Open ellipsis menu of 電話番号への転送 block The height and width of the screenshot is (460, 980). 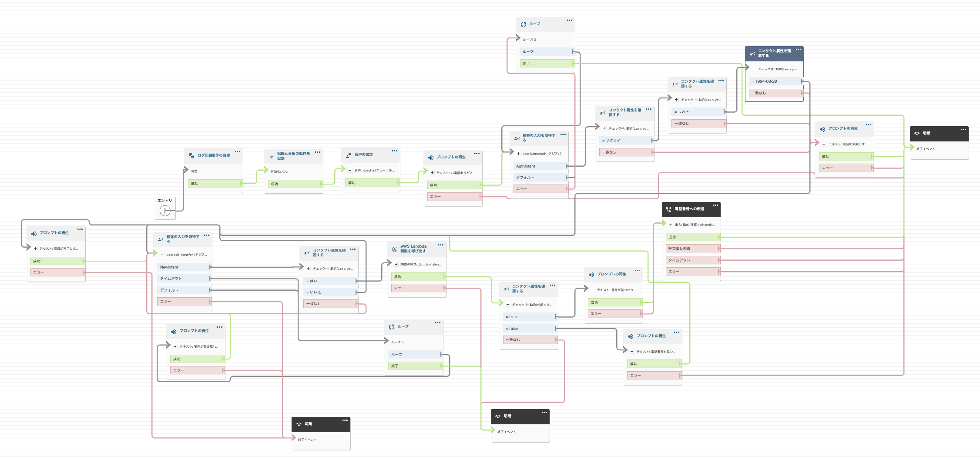(x=715, y=205)
